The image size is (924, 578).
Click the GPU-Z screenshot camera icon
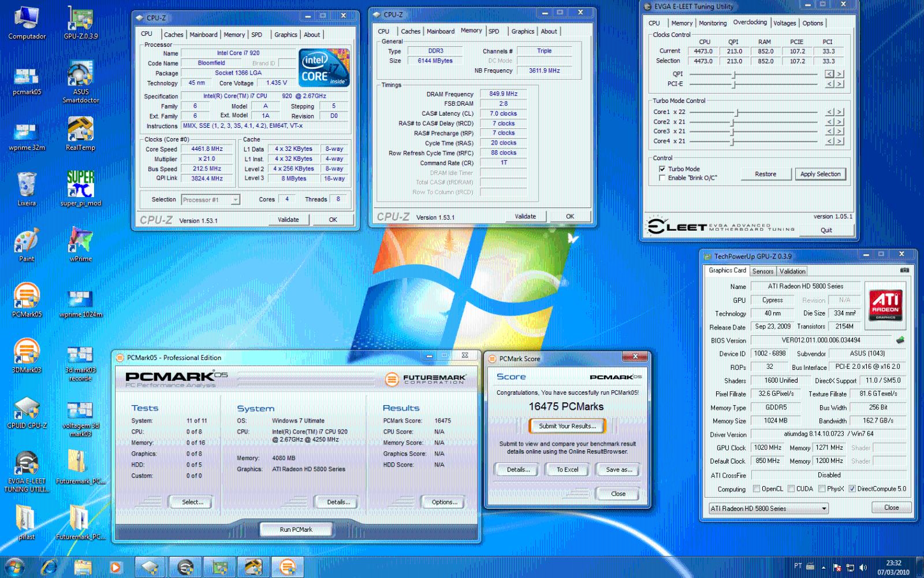point(904,270)
